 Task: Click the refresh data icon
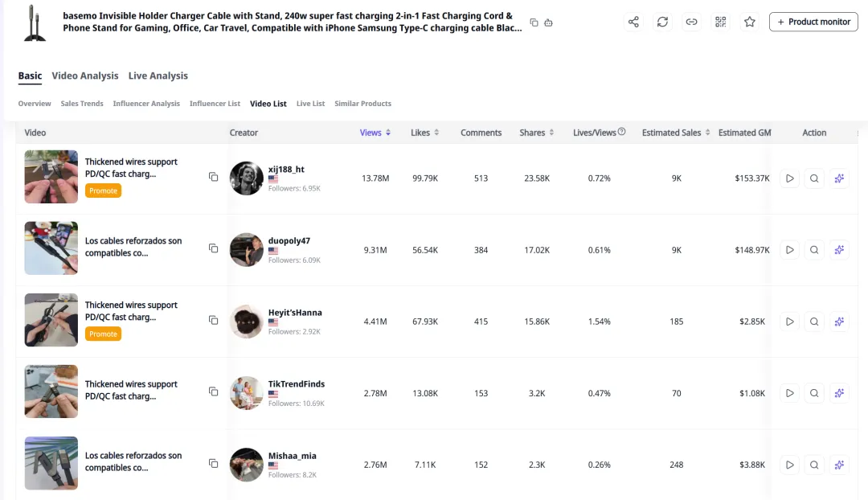pyautogui.click(x=662, y=22)
